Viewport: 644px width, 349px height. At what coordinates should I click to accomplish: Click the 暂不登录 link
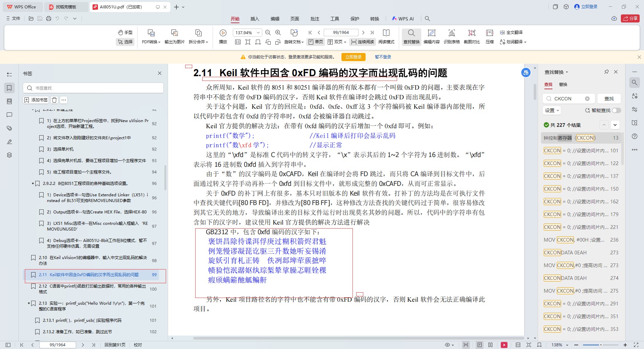click(383, 57)
